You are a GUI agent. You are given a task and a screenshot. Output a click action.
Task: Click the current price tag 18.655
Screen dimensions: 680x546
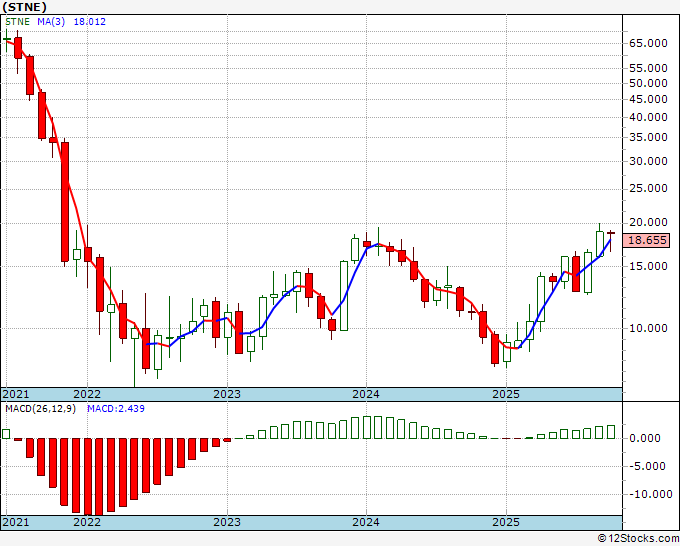[647, 240]
